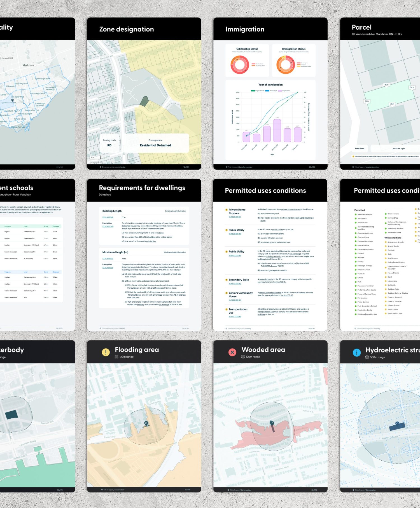Click the red X icon beside Wooded area
The width and height of the screenshot is (420, 508).
pyautogui.click(x=232, y=352)
